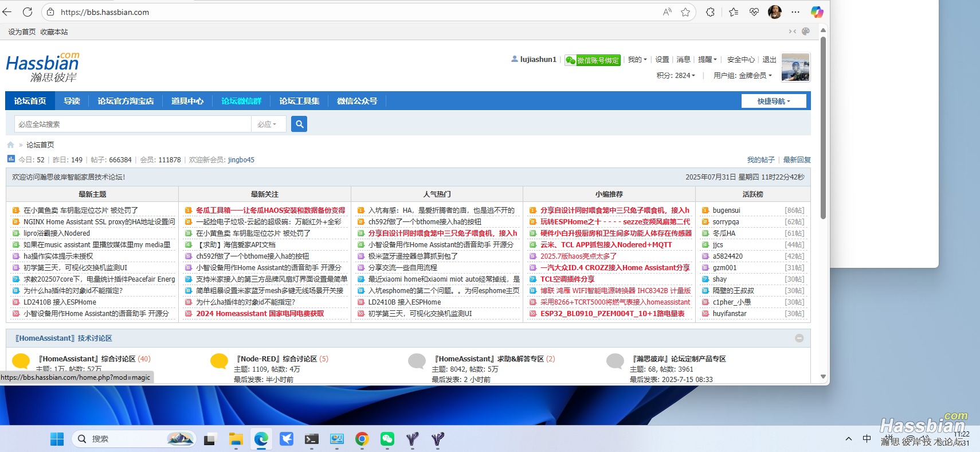
Task: Open the page style palette icon
Action: click(806, 32)
